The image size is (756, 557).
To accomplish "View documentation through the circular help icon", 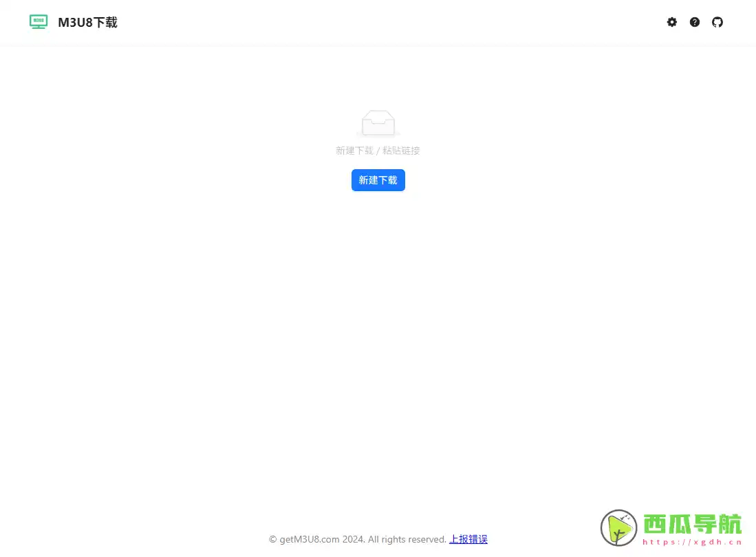I will (695, 22).
